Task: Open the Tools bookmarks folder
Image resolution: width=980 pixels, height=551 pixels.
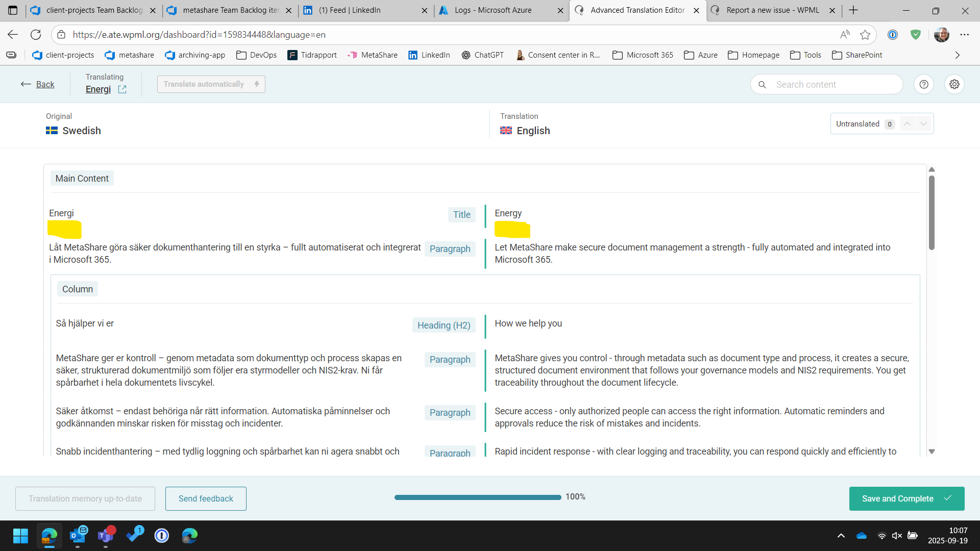Action: 805,55
